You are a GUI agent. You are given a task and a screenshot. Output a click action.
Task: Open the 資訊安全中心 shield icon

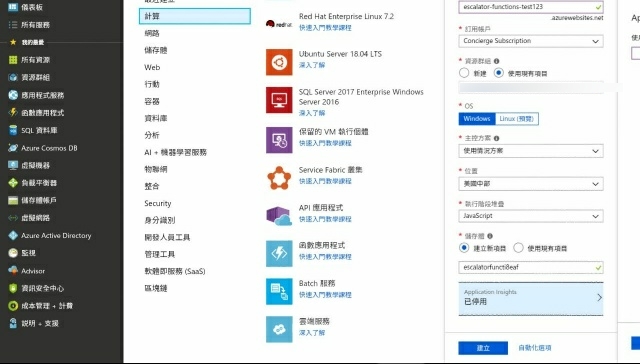[x=13, y=288]
